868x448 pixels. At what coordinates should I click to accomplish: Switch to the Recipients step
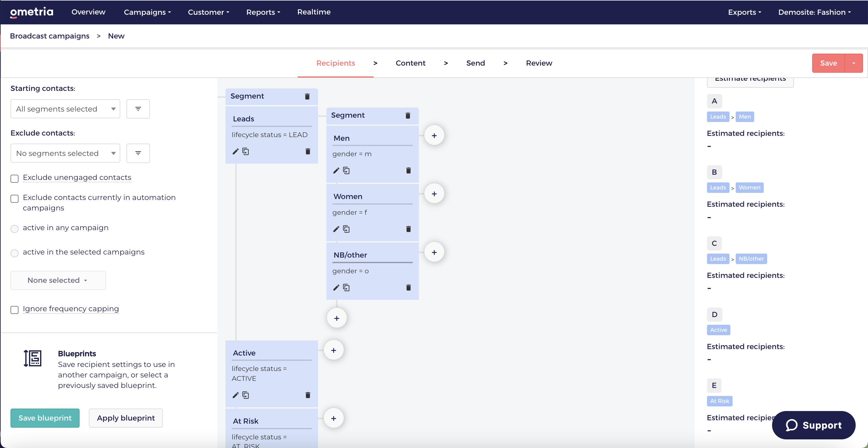335,63
